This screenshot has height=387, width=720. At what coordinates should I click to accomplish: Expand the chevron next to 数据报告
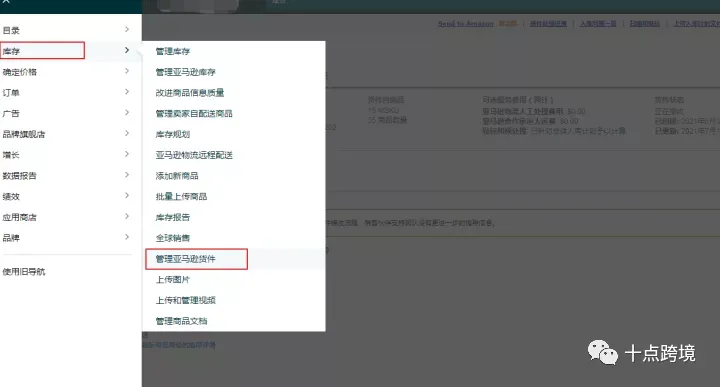127,174
